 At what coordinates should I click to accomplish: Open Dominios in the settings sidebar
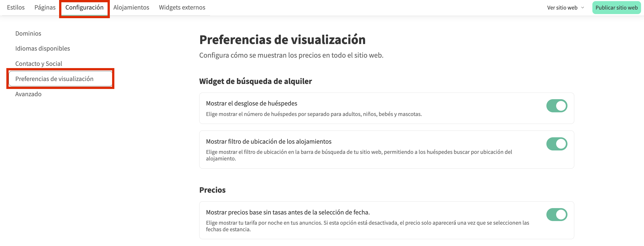(28, 33)
